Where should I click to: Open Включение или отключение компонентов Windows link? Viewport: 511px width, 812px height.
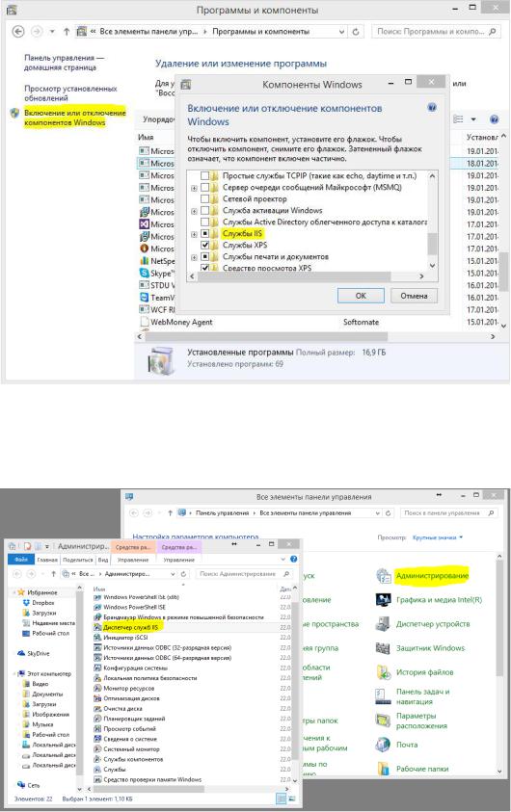pyautogui.click(x=74, y=118)
